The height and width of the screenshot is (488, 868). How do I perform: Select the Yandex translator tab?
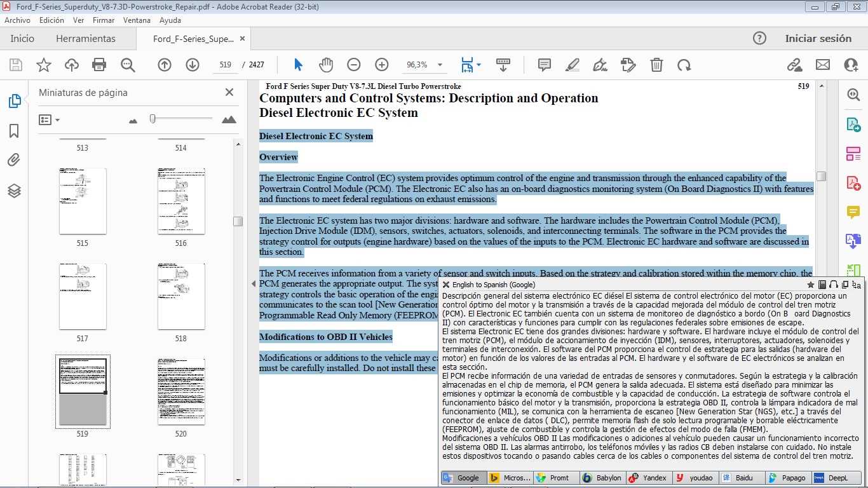coord(649,478)
